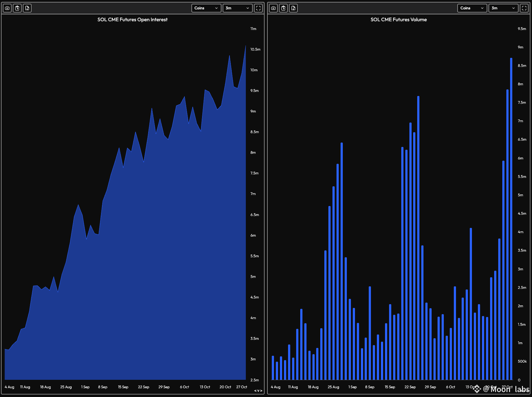Click the '8m' axis label on Open Interest chart
The width and height of the screenshot is (532, 397).
pyautogui.click(x=253, y=153)
